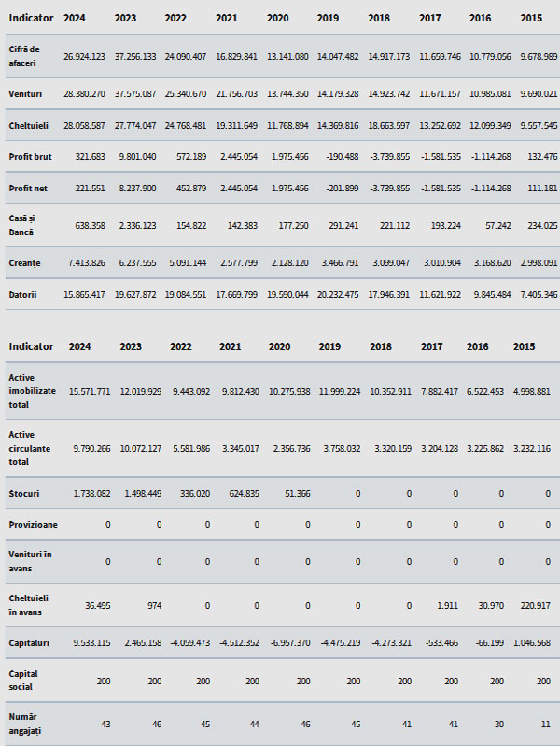Select the 2015 header in second table
This screenshot has height=746, width=560.
pyautogui.click(x=524, y=346)
